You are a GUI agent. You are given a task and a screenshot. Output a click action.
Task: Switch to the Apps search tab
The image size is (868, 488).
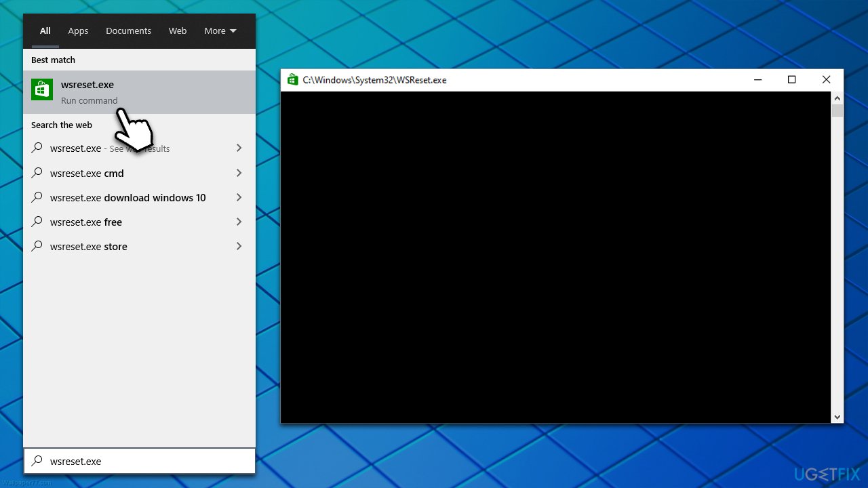tap(78, 30)
